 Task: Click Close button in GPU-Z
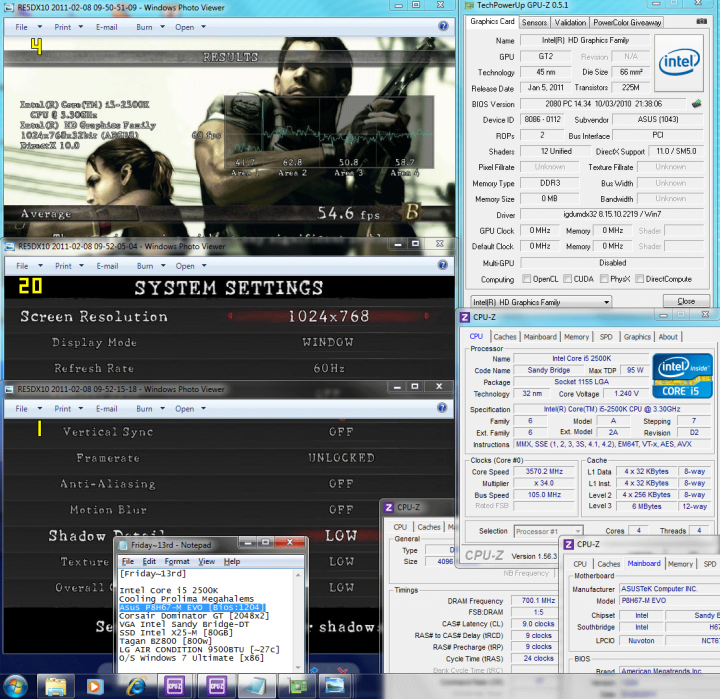(x=686, y=301)
